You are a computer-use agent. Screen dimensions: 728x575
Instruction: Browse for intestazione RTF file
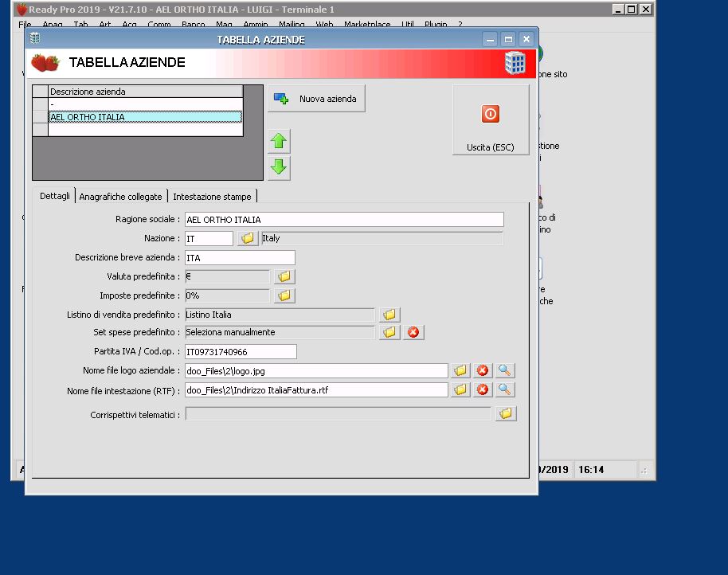[x=460, y=389]
